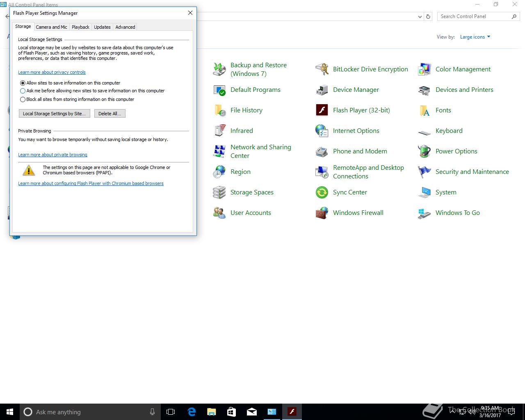Open the File History icon
This screenshot has height=420, width=525.
[x=219, y=110]
